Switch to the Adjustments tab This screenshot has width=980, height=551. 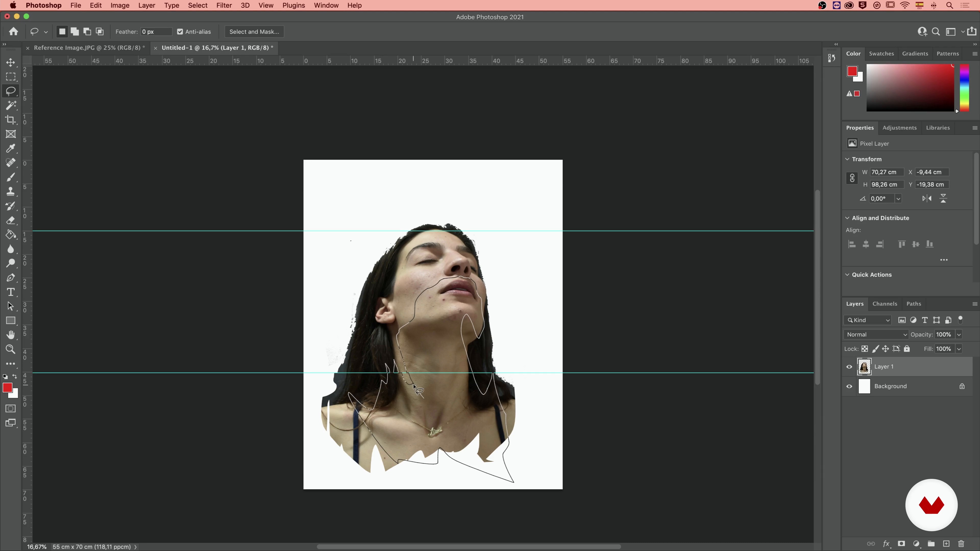899,128
